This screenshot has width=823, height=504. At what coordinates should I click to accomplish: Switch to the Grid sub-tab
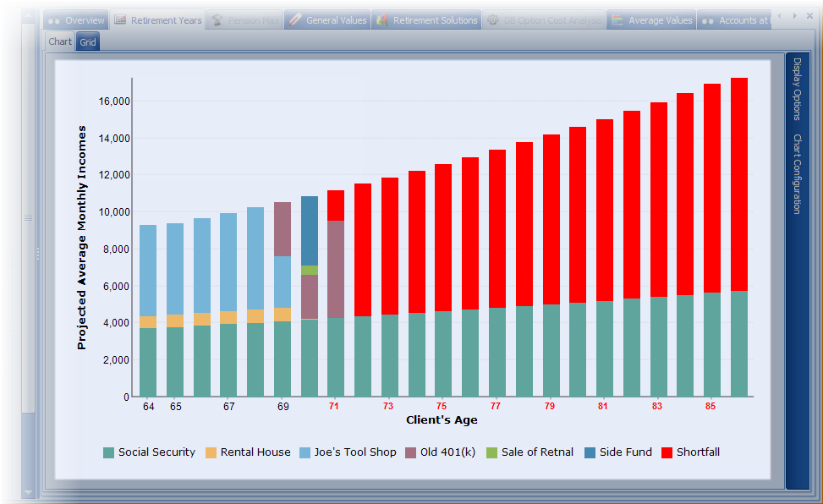click(88, 41)
